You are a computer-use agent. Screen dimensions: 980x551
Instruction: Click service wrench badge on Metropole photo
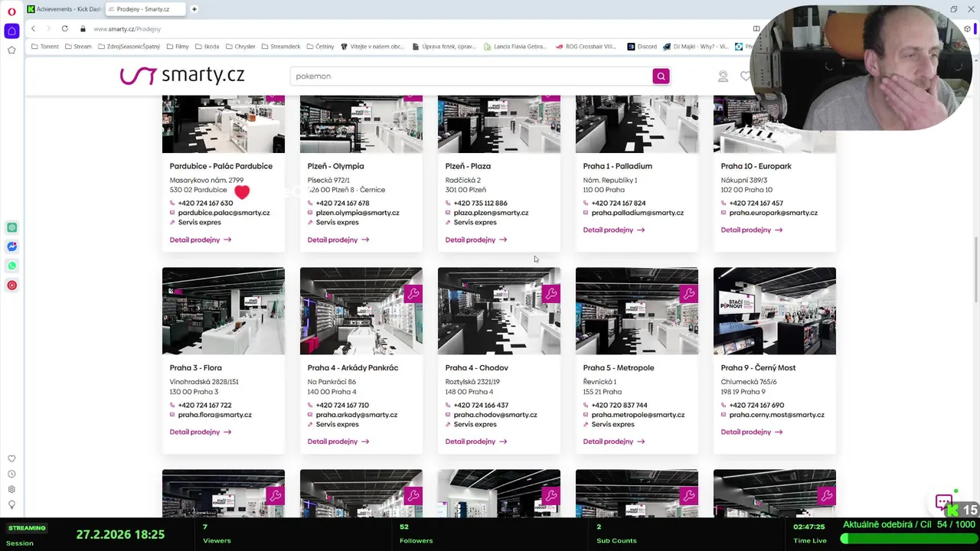[x=688, y=293]
